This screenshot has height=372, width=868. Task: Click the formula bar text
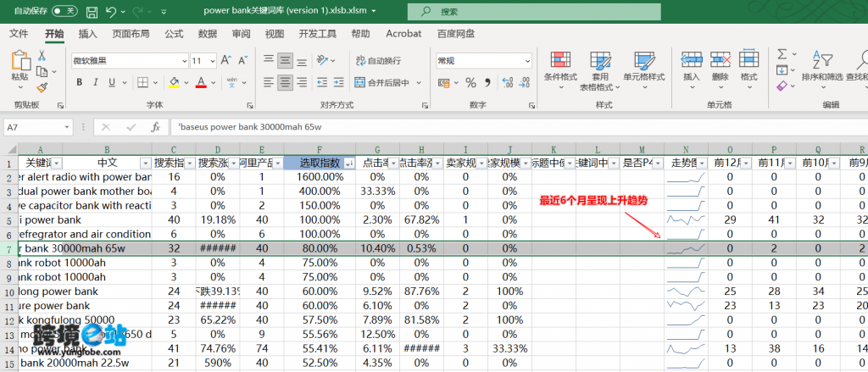pos(250,127)
